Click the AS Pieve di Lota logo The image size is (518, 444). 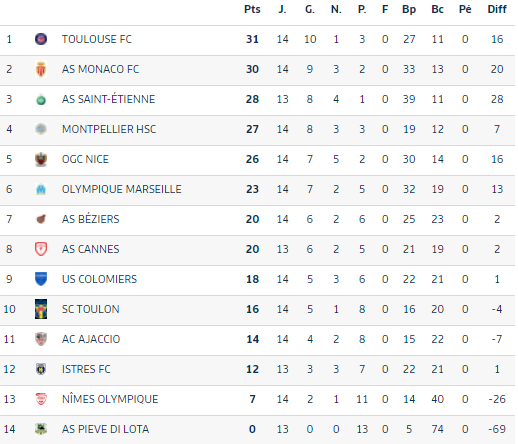point(41,429)
